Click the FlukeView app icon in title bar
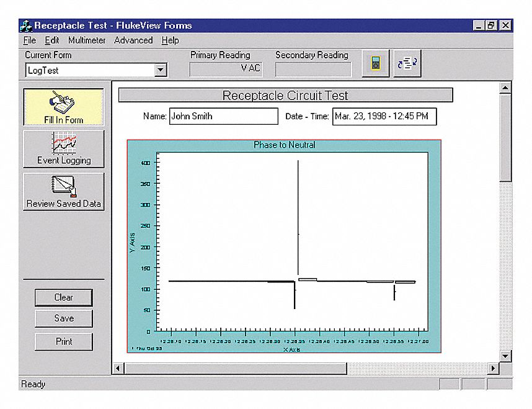 click(x=26, y=25)
